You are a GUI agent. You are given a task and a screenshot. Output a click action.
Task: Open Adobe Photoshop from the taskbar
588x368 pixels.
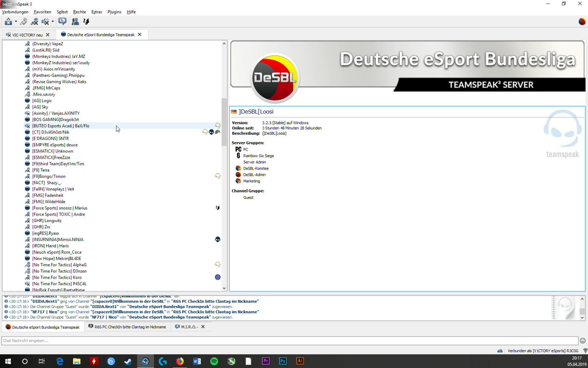283,361
